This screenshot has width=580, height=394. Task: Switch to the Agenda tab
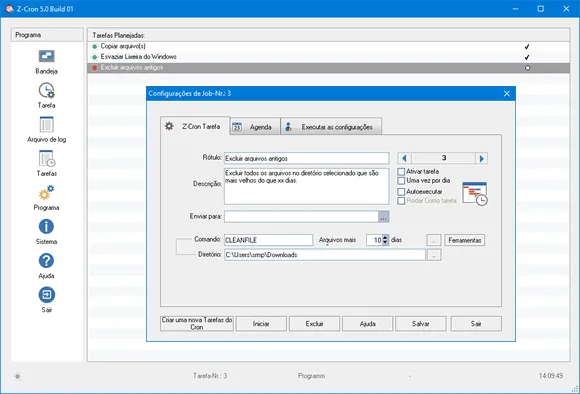(255, 127)
